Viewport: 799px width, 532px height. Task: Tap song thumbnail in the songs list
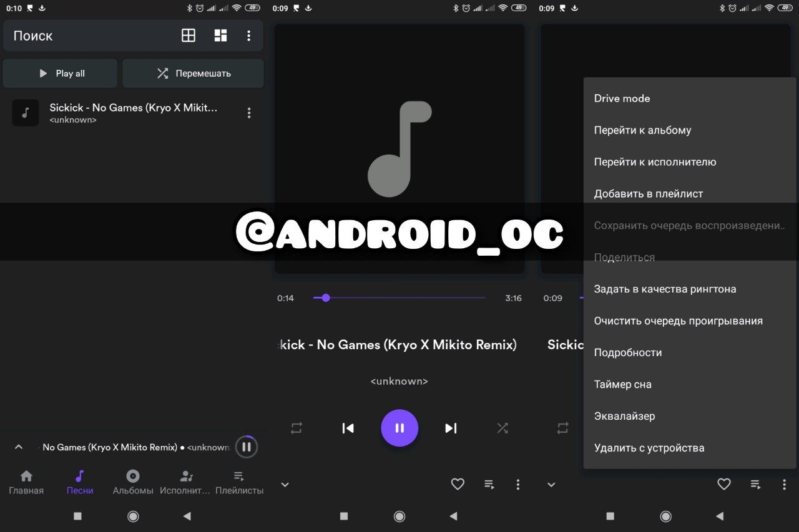tap(26, 113)
